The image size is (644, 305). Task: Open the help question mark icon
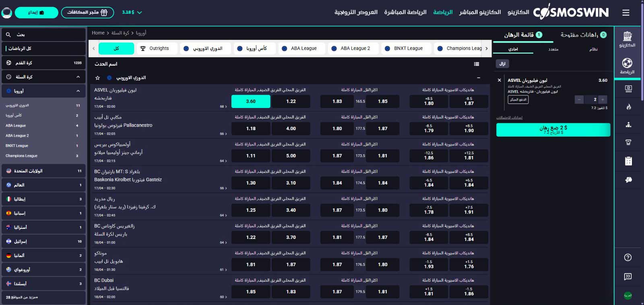click(x=627, y=257)
